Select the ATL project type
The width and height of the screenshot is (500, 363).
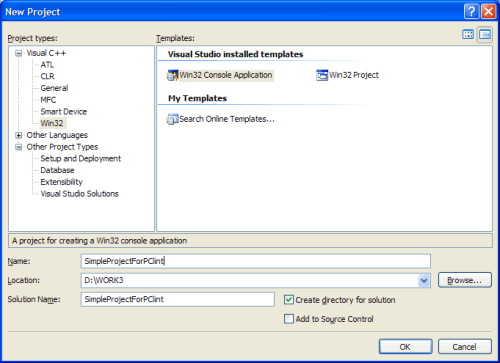click(47, 65)
